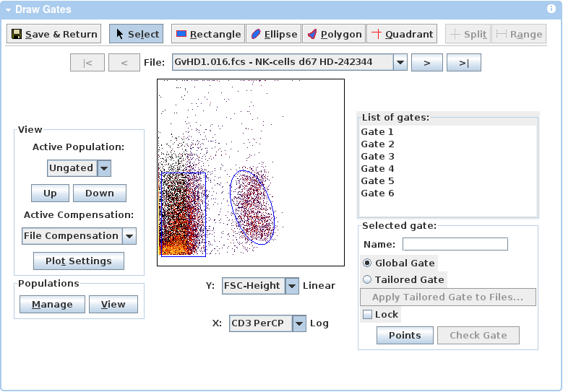Screen dimensions: 563x392
Task: Pick the Ellipse gate tool
Action: pos(274,34)
